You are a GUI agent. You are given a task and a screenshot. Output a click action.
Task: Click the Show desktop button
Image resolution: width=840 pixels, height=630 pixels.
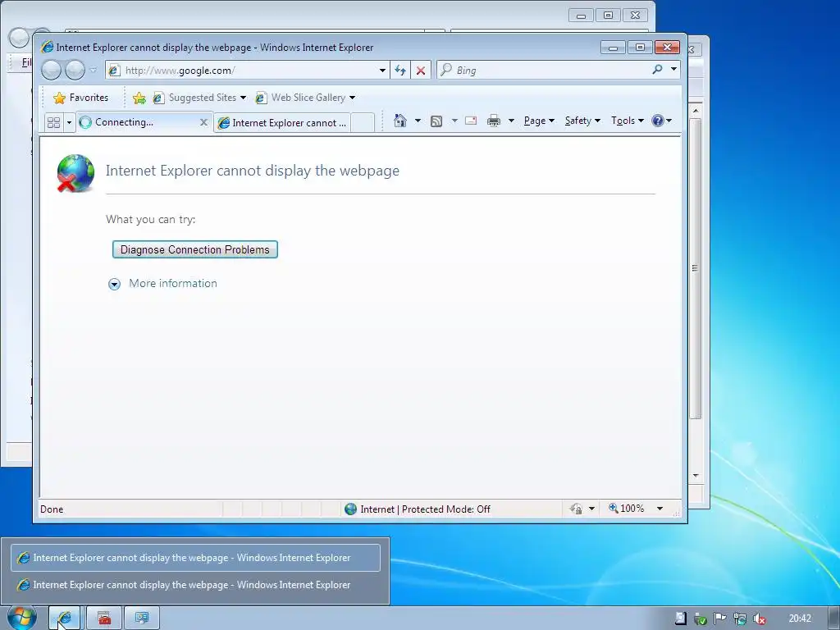click(x=834, y=619)
